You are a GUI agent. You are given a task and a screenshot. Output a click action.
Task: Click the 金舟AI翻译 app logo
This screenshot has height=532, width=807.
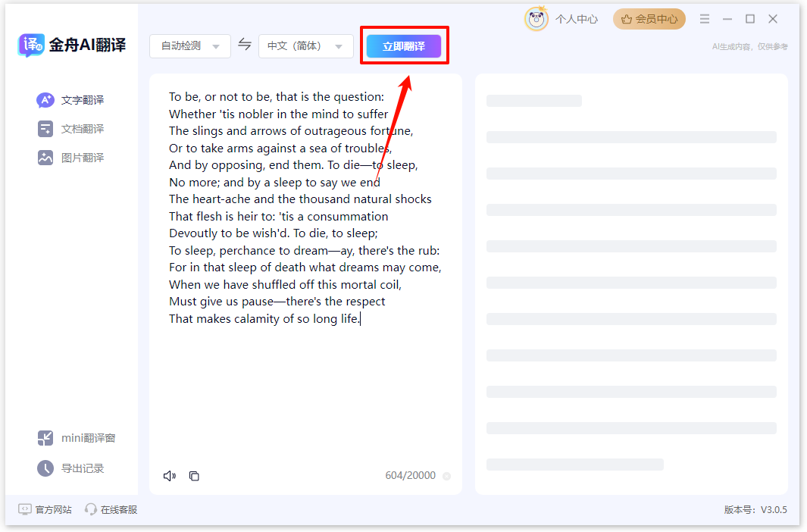72,45
